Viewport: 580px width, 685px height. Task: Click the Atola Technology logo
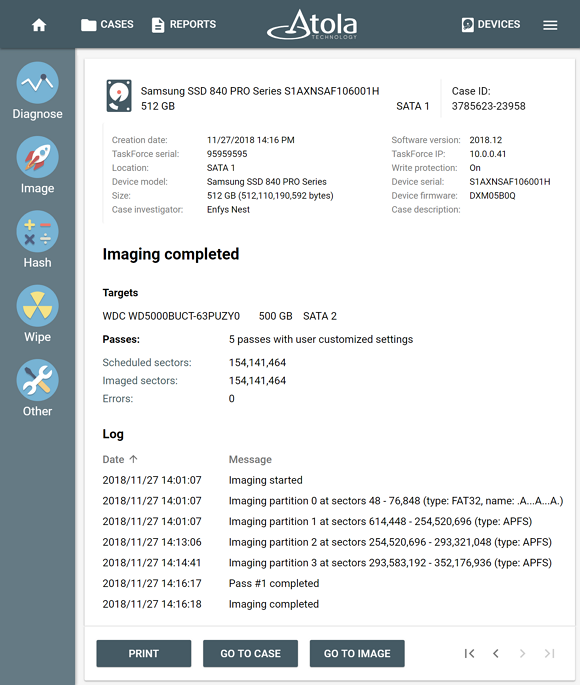pos(312,24)
